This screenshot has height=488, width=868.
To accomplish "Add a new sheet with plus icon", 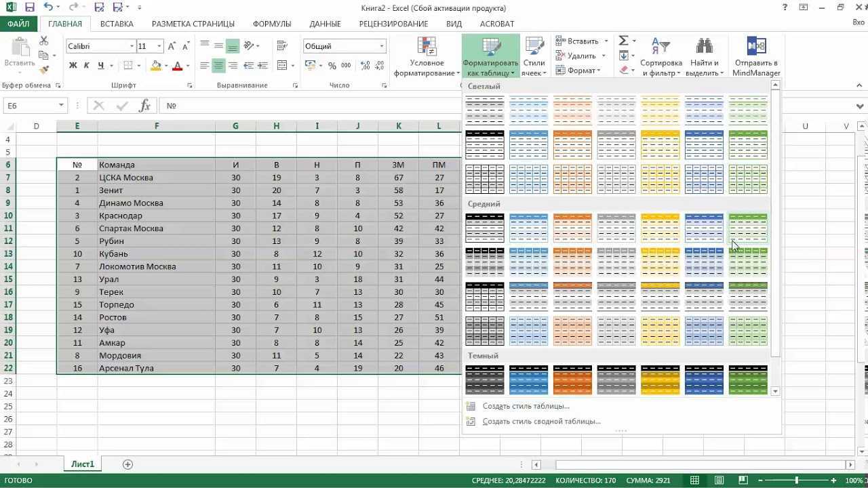I will (127, 464).
